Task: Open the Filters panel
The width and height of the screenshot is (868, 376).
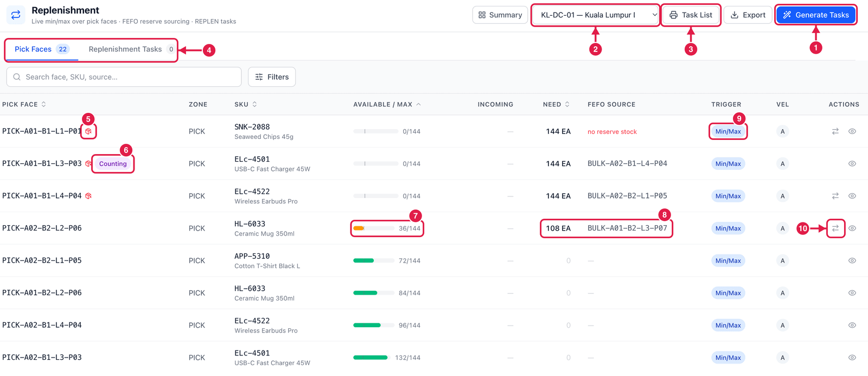Action: pyautogui.click(x=272, y=77)
